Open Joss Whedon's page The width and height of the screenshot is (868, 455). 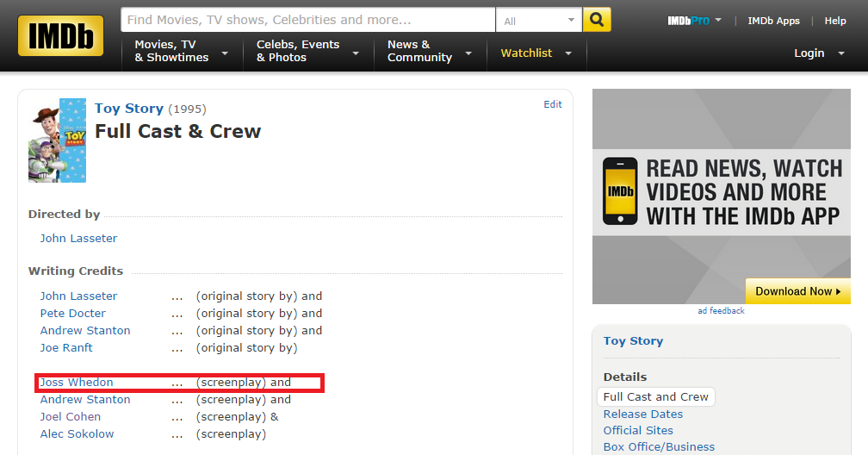tap(77, 383)
